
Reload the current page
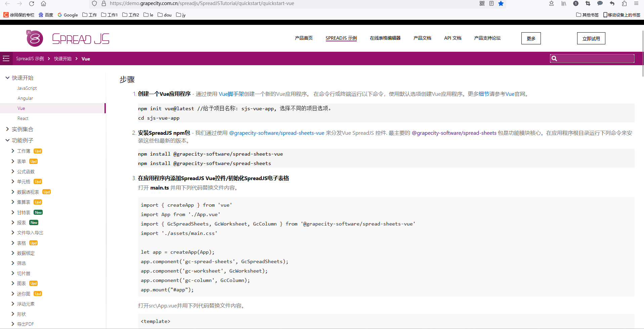pyautogui.click(x=32, y=4)
